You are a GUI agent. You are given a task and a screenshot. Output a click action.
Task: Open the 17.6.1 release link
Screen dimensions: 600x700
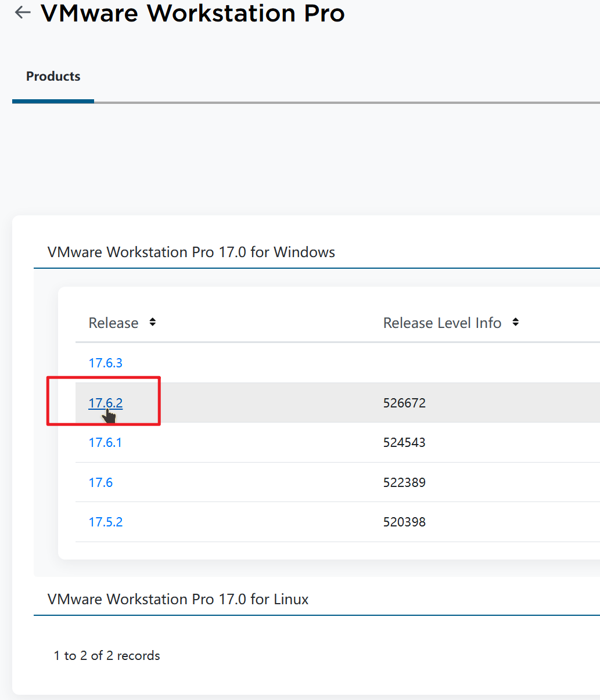[x=105, y=442]
